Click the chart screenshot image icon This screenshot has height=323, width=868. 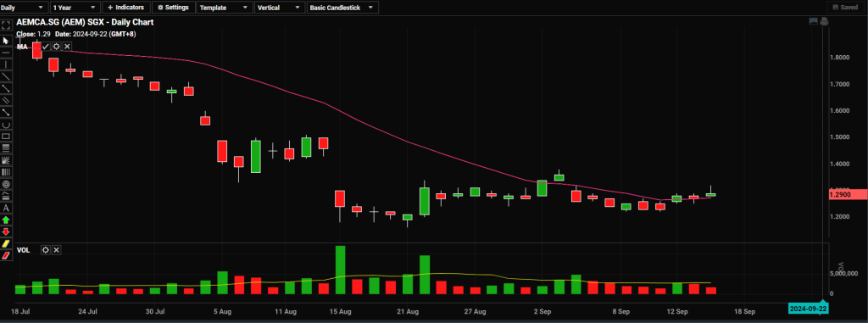814,21
